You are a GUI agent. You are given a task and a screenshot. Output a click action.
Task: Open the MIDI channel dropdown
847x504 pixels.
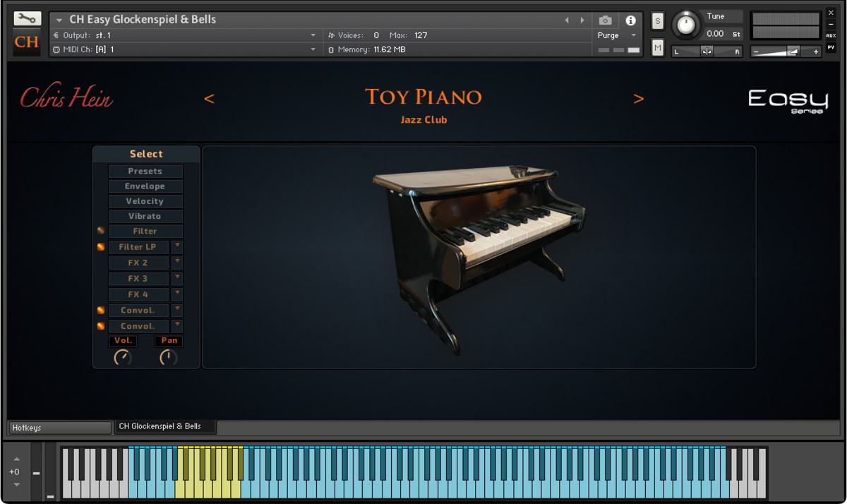(x=313, y=49)
